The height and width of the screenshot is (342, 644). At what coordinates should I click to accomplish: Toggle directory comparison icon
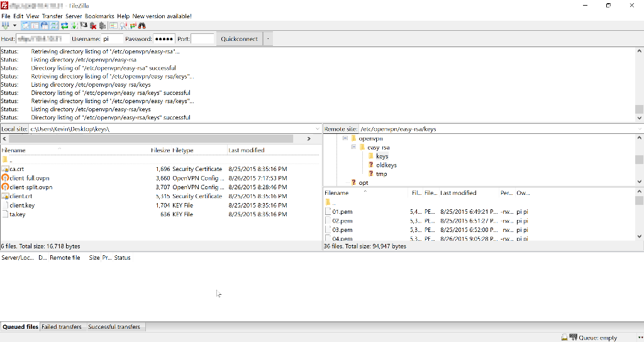(x=123, y=25)
